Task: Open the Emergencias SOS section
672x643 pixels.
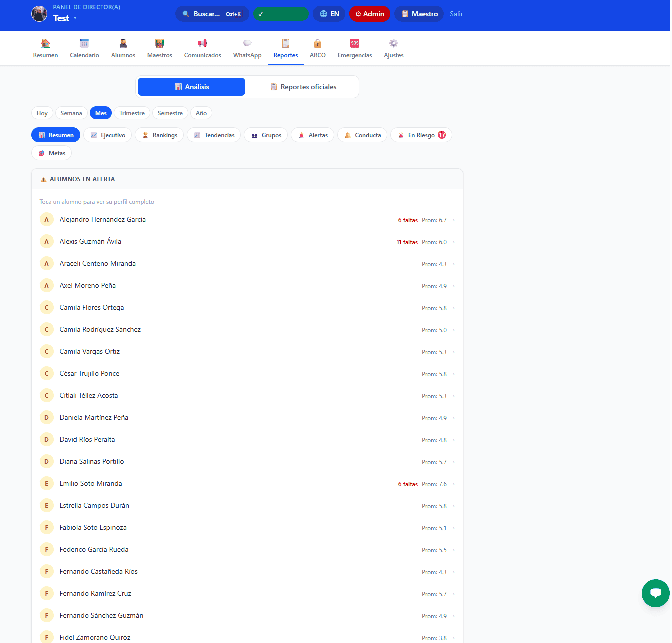Action: click(x=355, y=48)
